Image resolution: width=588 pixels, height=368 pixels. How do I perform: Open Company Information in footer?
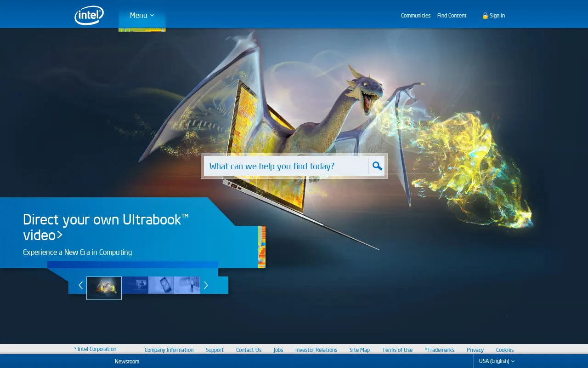tap(169, 350)
